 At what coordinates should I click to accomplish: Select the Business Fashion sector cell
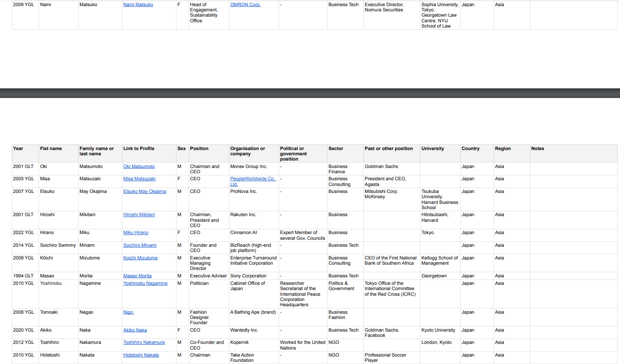pos(345,317)
